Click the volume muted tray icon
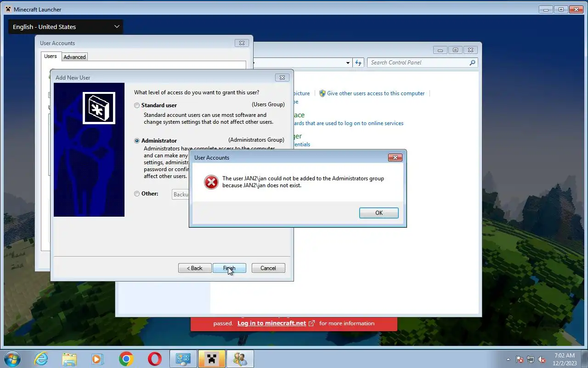 click(x=542, y=359)
